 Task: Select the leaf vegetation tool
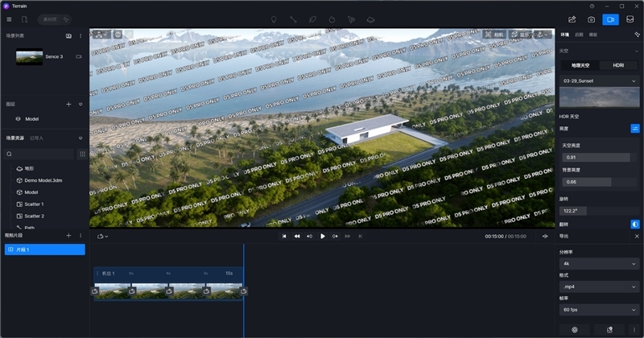pos(312,19)
